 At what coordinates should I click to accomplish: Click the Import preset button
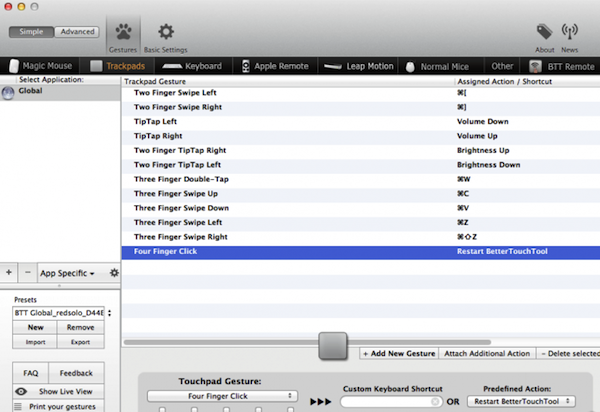coord(35,342)
